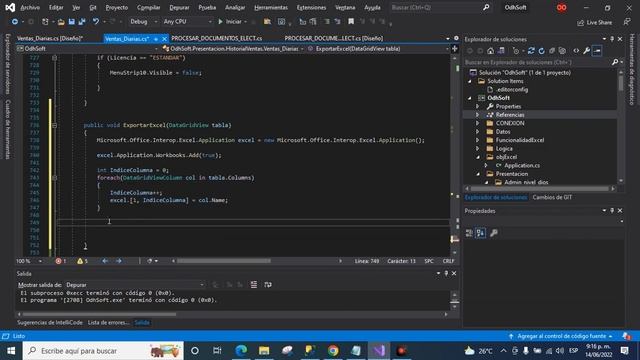Pin the Ventas_Diarias.cs tab
This screenshot has width=640, height=360.
point(156,39)
